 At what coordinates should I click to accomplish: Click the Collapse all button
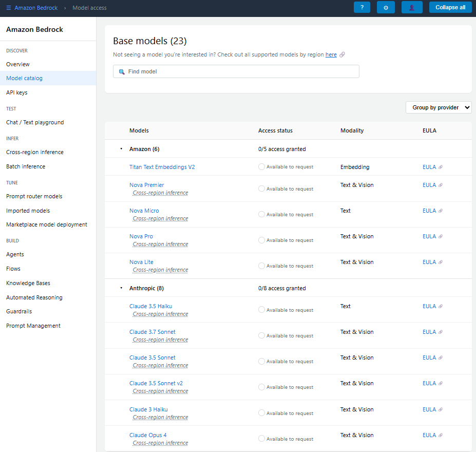pyautogui.click(x=450, y=7)
